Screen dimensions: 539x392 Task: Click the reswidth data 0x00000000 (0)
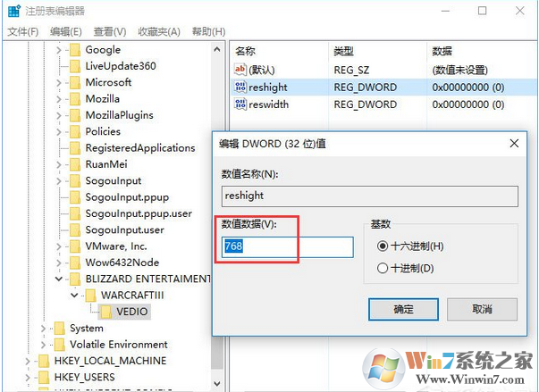[468, 104]
